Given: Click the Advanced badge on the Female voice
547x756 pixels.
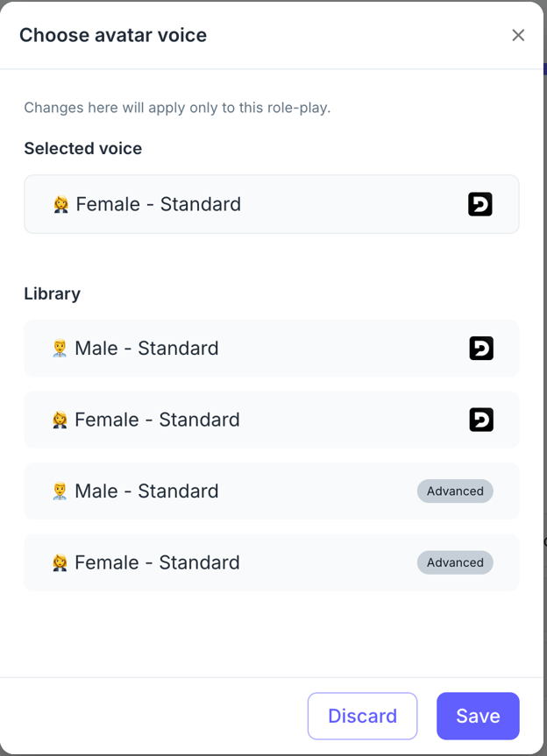Looking at the screenshot, I should (x=455, y=562).
